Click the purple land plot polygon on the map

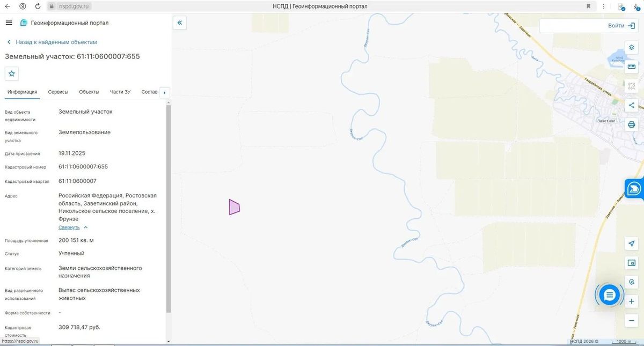pyautogui.click(x=234, y=207)
